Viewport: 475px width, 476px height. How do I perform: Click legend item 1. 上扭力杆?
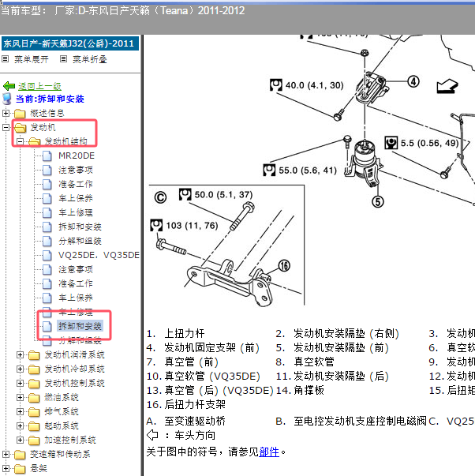[175, 334]
